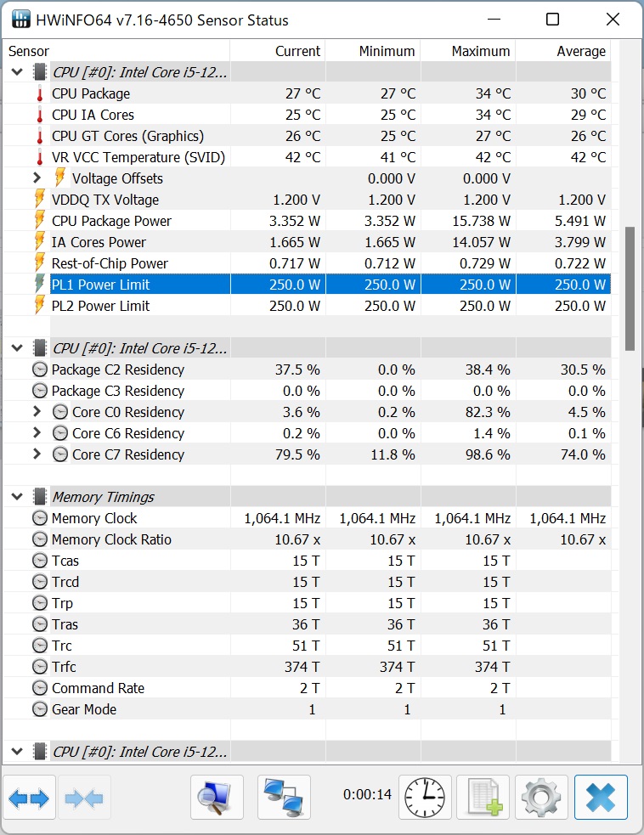Close sensors with the blue X icon

(x=601, y=798)
